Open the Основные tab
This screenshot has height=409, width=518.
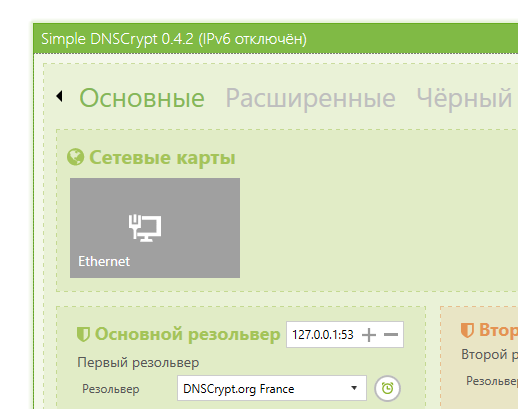[142, 98]
